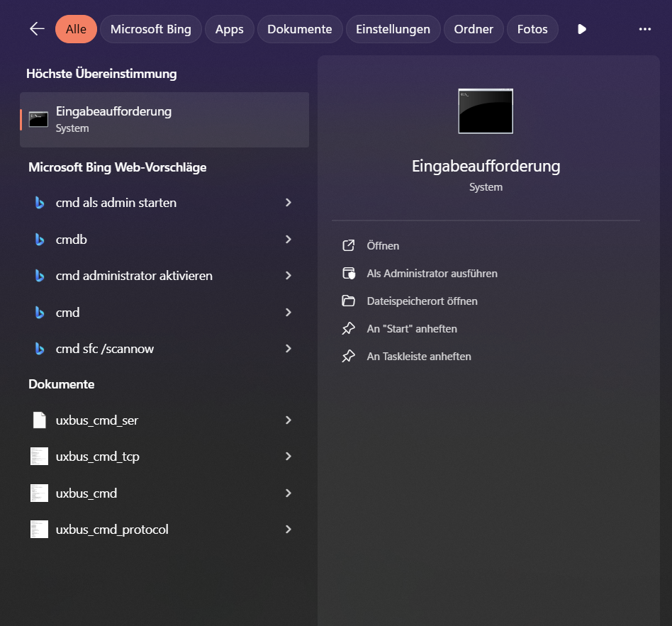Viewport: 672px width, 626px height.
Task: Click the Bing icon beside 'cmd administrator aktivieren'
Action: click(x=40, y=276)
